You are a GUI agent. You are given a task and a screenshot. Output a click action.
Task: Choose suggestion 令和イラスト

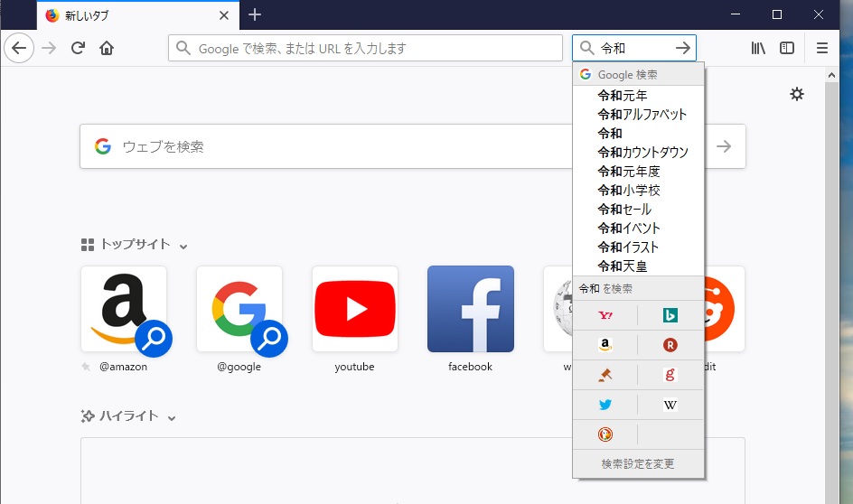coord(638,247)
